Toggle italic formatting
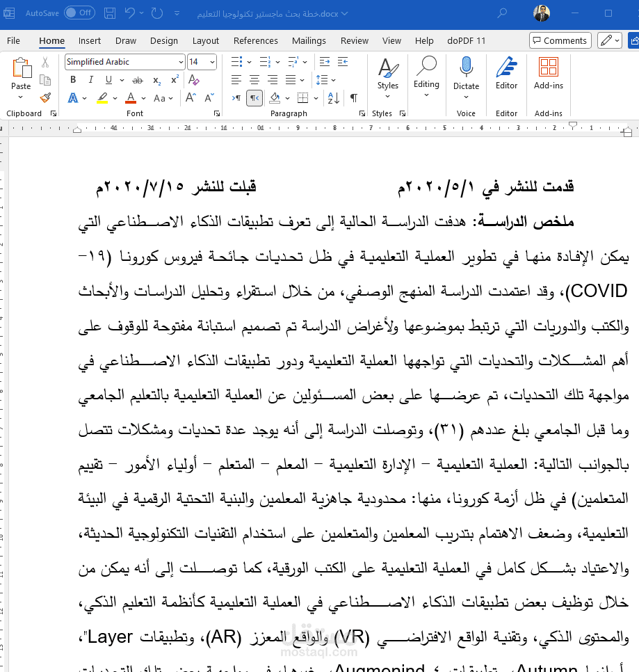 click(91, 80)
